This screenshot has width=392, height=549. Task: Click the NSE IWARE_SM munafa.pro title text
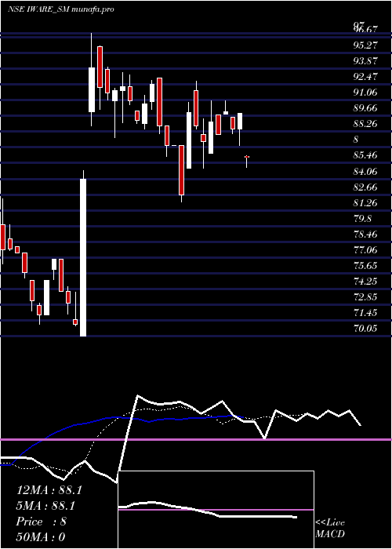(x=60, y=9)
